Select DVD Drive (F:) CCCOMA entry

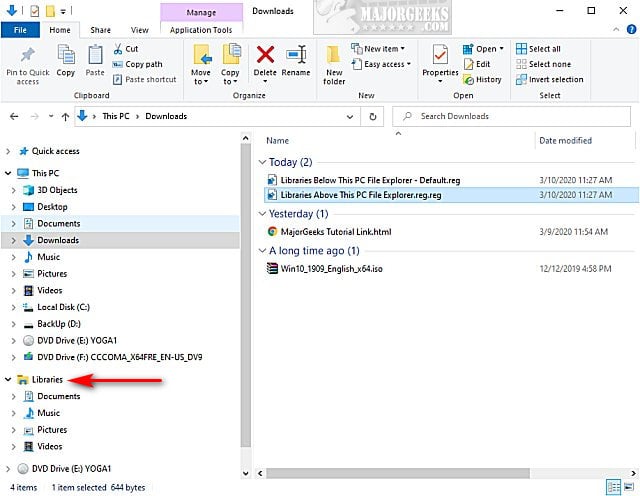(119, 357)
